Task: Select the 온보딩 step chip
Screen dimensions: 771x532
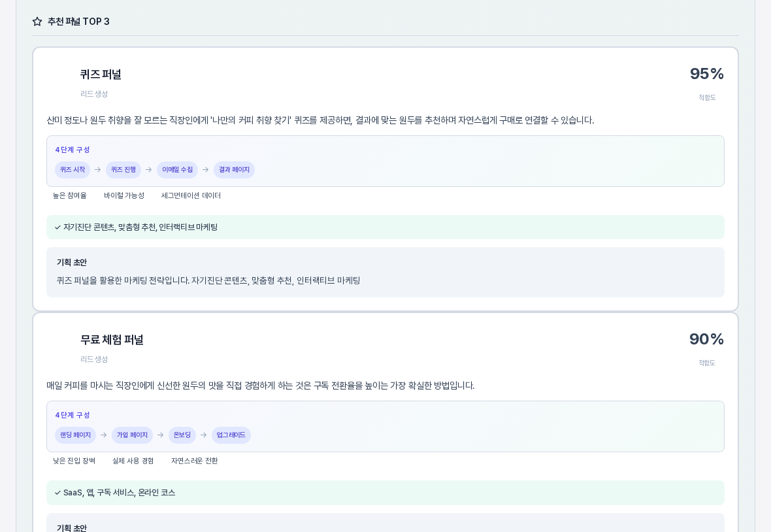Action: pyautogui.click(x=182, y=435)
